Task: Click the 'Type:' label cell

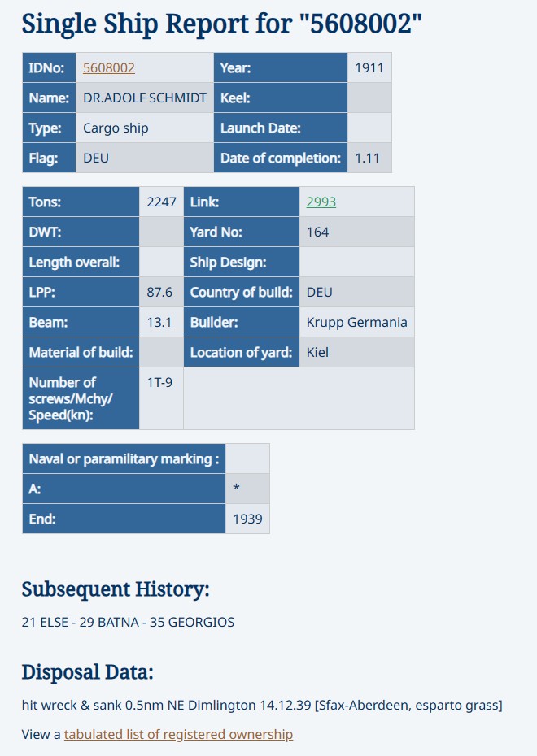Action: coord(49,128)
